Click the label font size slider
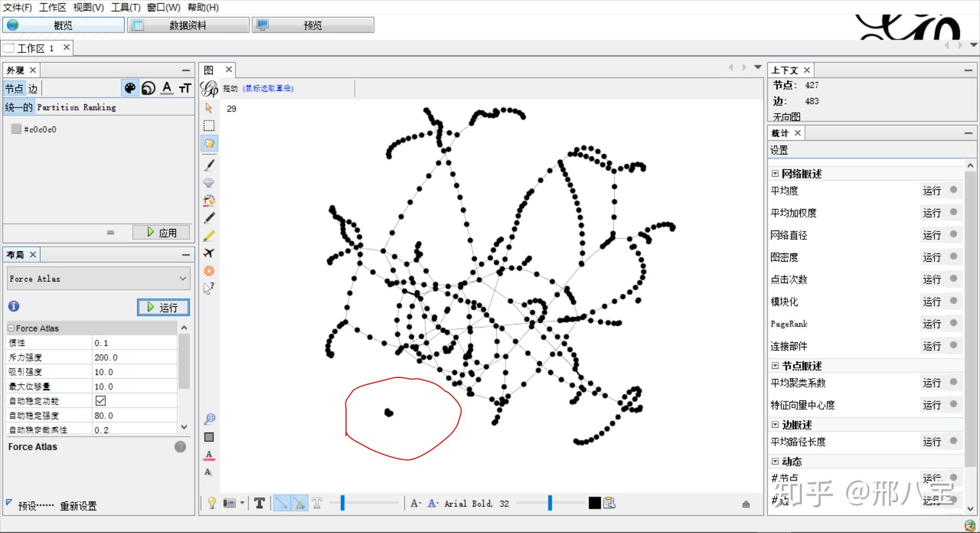Screen dimensions: 980x533 pos(550,503)
